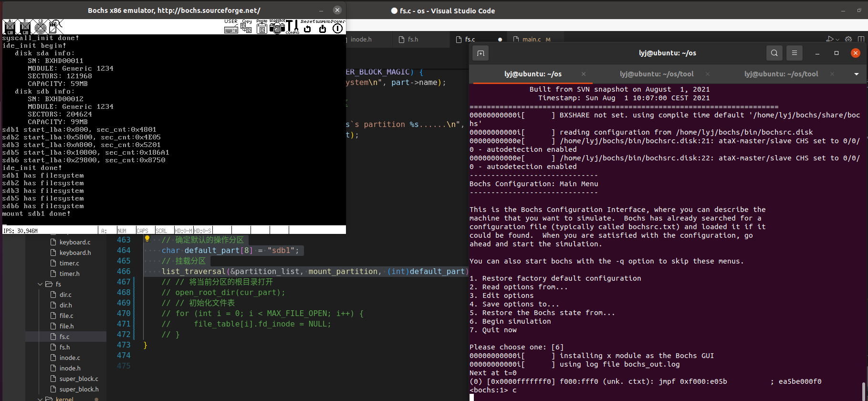Click the CAPS indicator in Bochs status bar
Viewport: 868px width, 401px height.
tap(142, 231)
